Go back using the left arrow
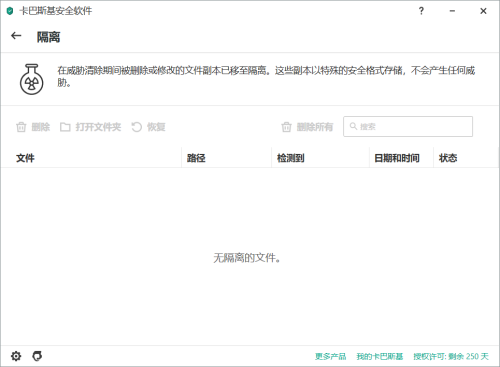Viewport: 500px width, 367px height. point(16,36)
